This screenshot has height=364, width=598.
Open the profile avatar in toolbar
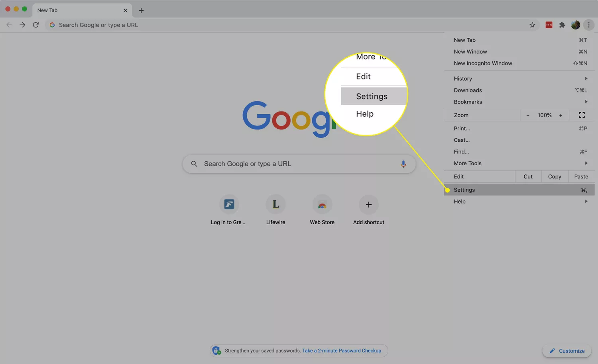pyautogui.click(x=575, y=25)
